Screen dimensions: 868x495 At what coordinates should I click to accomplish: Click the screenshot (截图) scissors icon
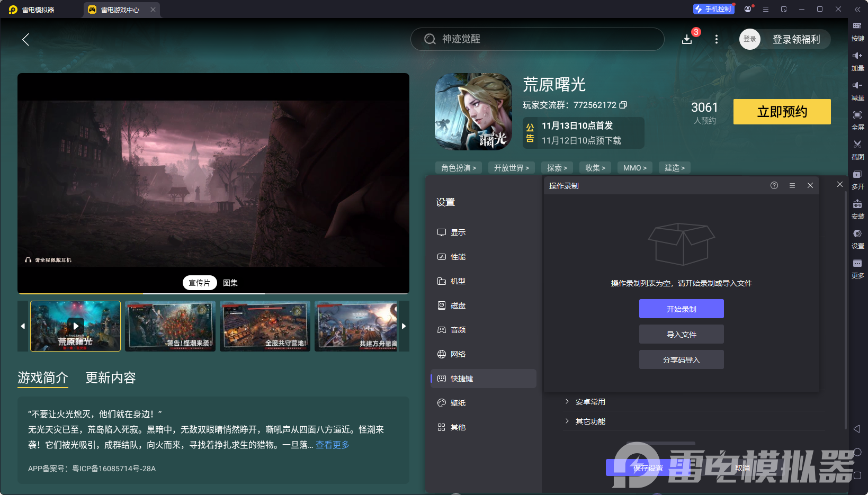(857, 145)
